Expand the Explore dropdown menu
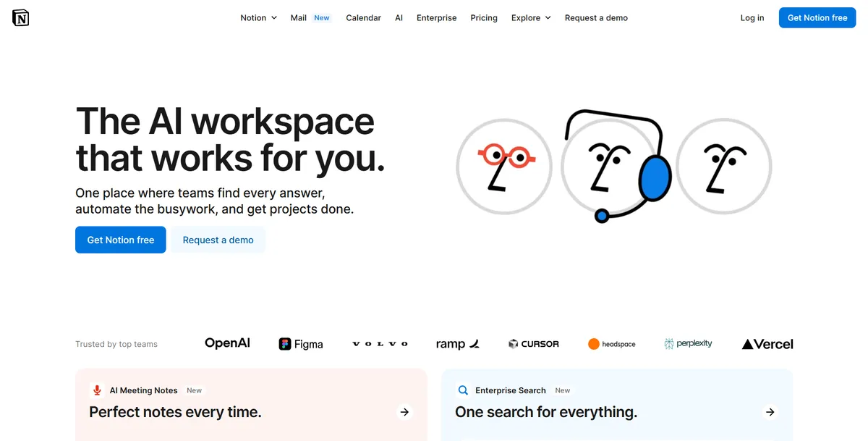The height and width of the screenshot is (441, 868). pos(531,18)
